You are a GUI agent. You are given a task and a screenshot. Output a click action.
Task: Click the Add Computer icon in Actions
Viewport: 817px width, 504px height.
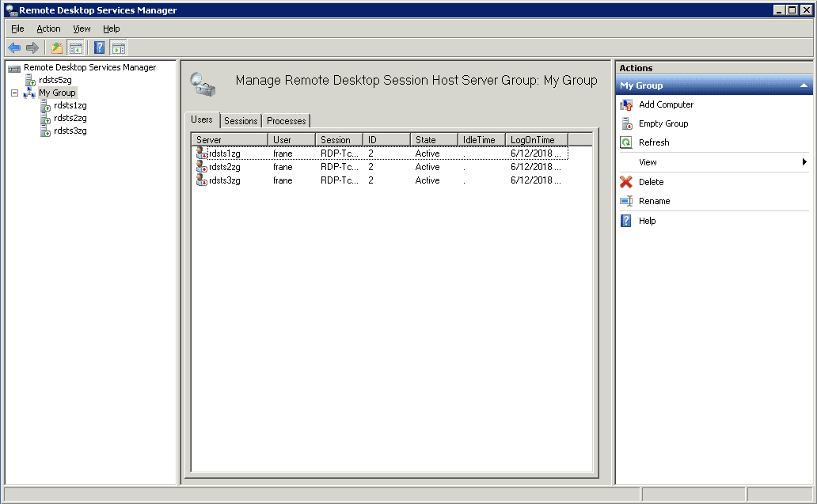pos(626,104)
